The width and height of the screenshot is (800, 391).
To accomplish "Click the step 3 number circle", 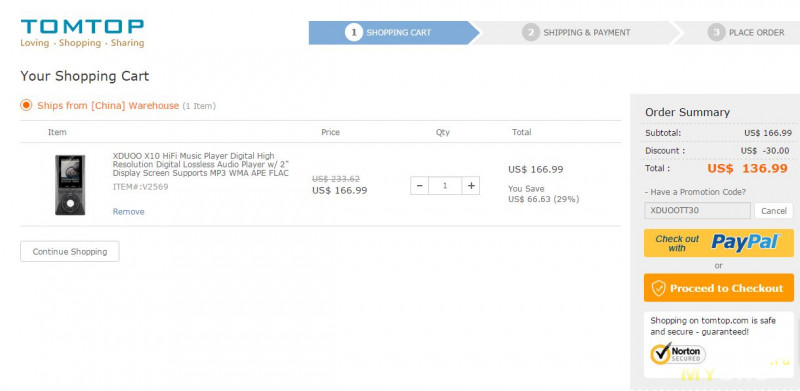I will click(x=716, y=32).
